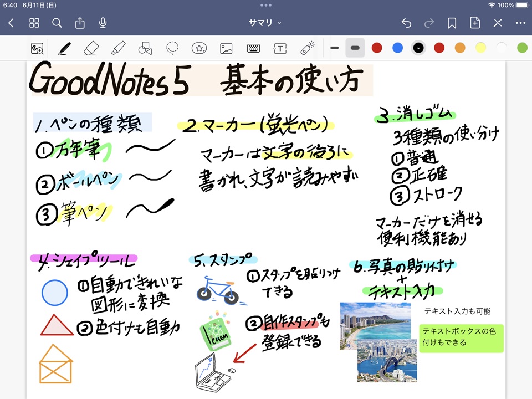Open the more options ellipsis menu
The image size is (532, 399).
coord(520,23)
